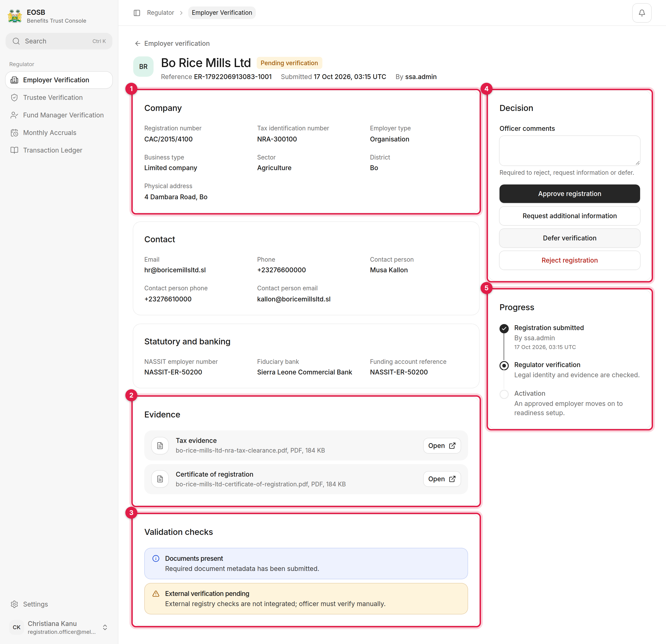
Task: Click the Documents present info icon
Action: tap(156, 558)
